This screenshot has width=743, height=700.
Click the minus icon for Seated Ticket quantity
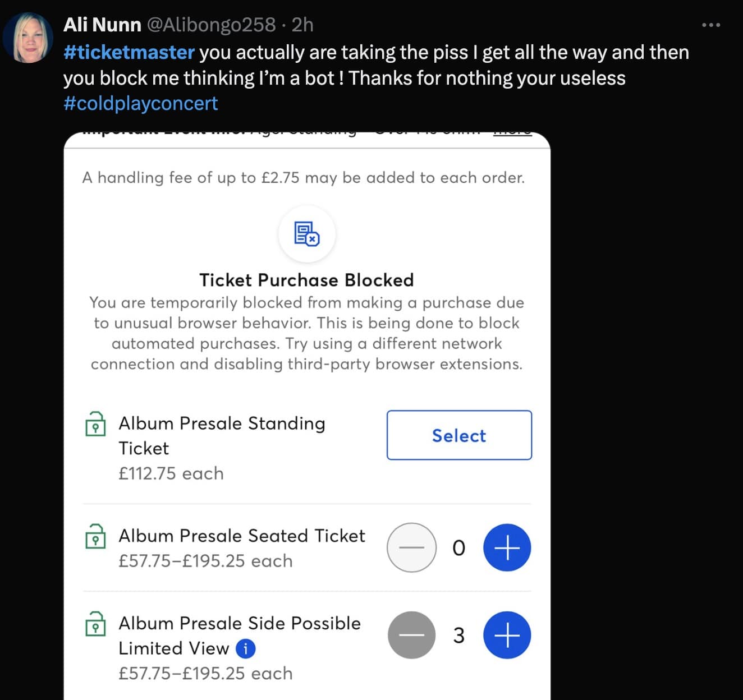coord(411,548)
